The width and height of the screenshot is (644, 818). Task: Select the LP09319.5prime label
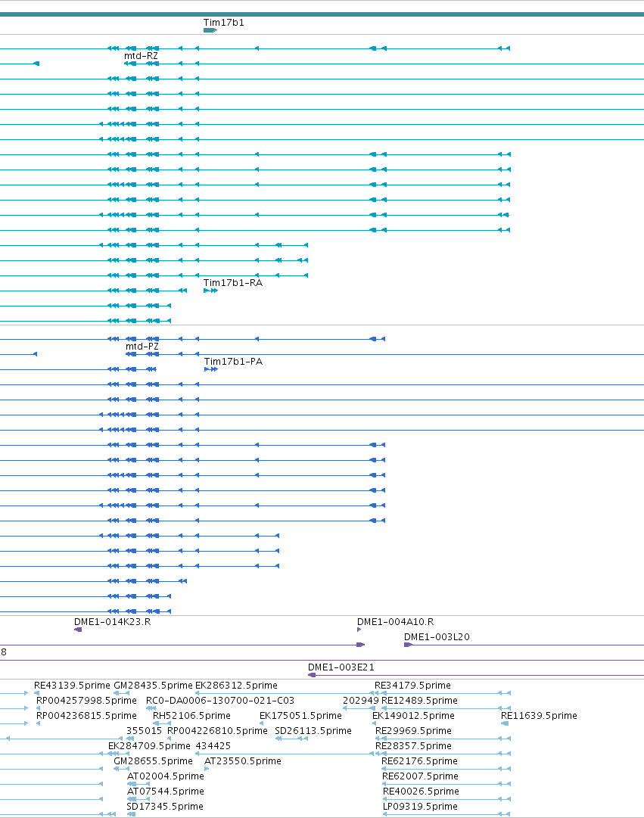click(x=420, y=807)
